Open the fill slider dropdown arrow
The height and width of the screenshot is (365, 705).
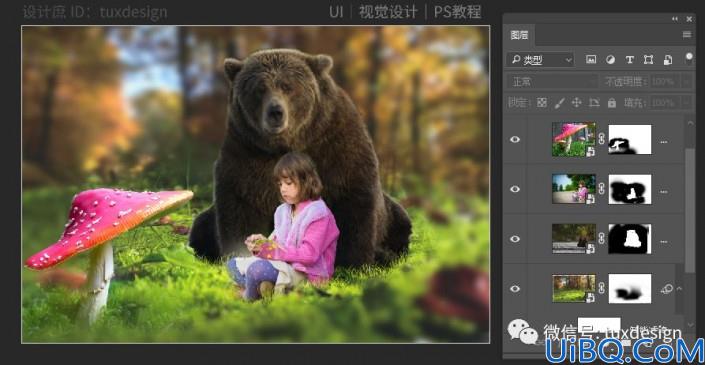coord(687,103)
